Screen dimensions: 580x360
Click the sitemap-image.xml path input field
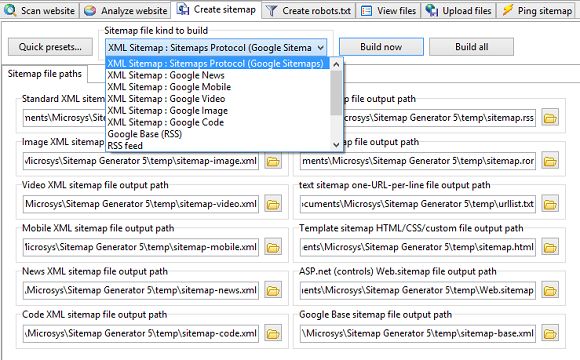(x=141, y=161)
